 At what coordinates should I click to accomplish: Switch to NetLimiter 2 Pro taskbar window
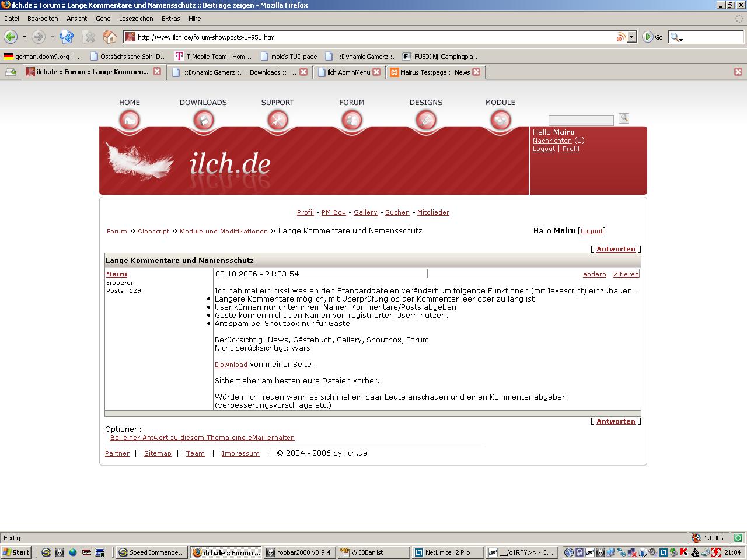[448, 552]
